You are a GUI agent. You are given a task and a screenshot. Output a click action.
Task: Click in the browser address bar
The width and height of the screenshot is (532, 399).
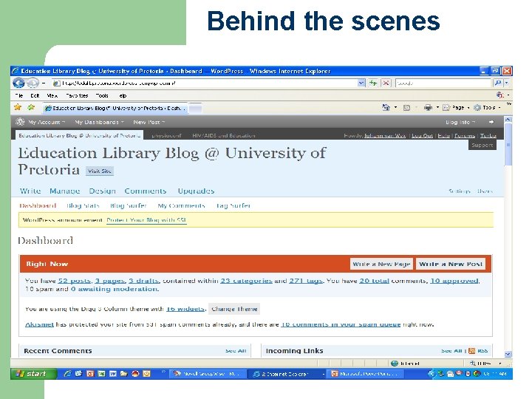(204, 83)
